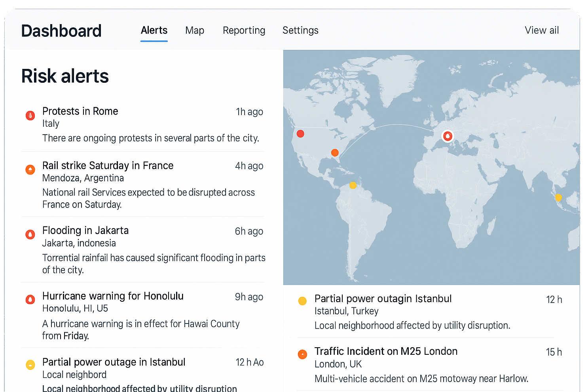Screen dimensions: 588x392
Task: Click the 1h ago timestamp on Rome alert
Action: (250, 112)
